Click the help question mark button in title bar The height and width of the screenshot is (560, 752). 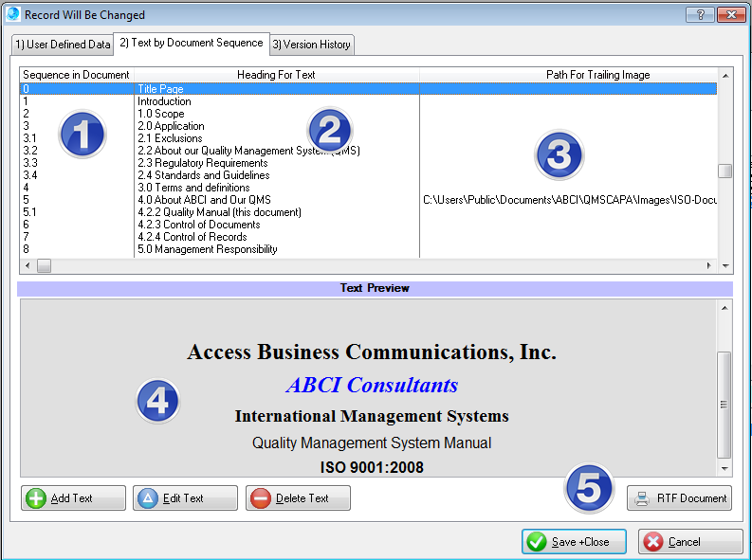pyautogui.click(x=700, y=15)
